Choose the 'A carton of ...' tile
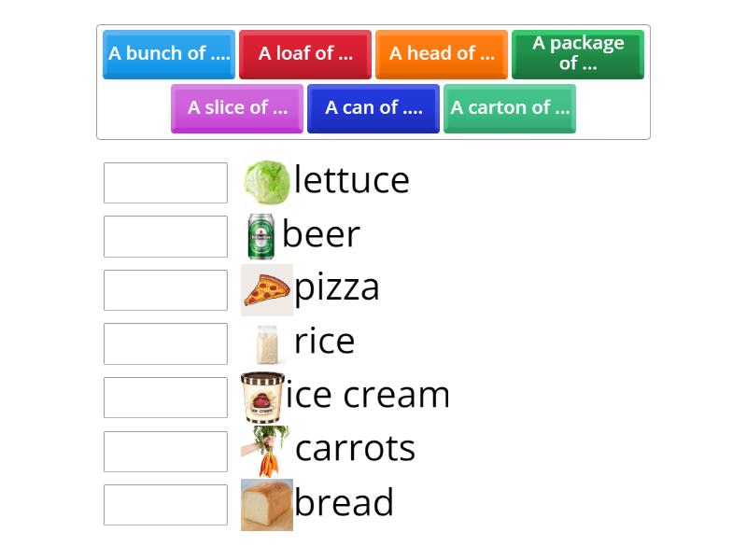 click(x=510, y=108)
